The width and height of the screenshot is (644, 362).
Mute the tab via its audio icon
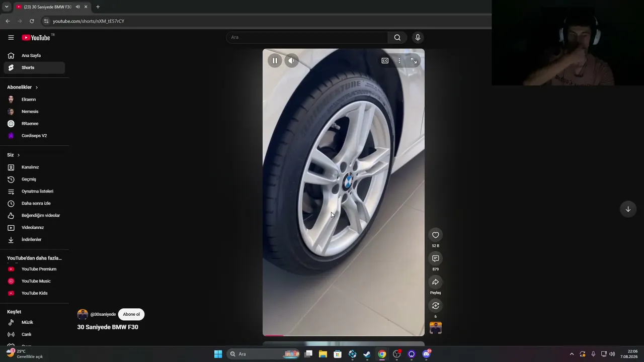77,7
